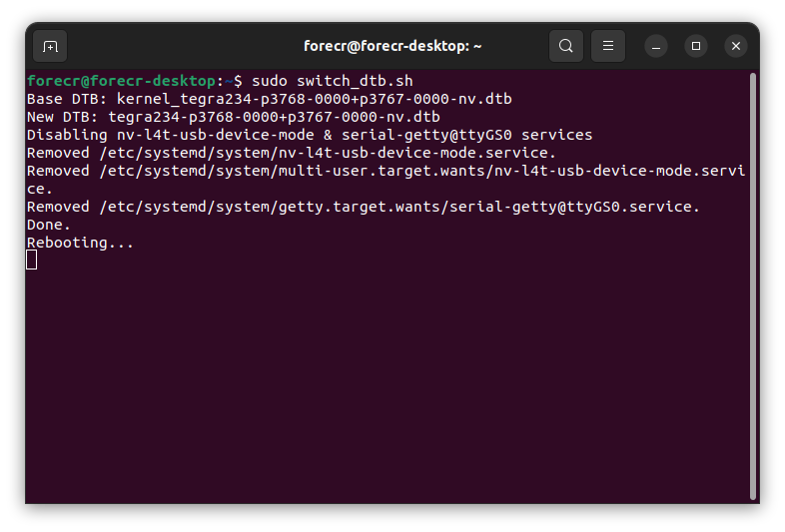Click the block cursor below Rebooting
This screenshot has height=532, width=785.
tap(32, 261)
